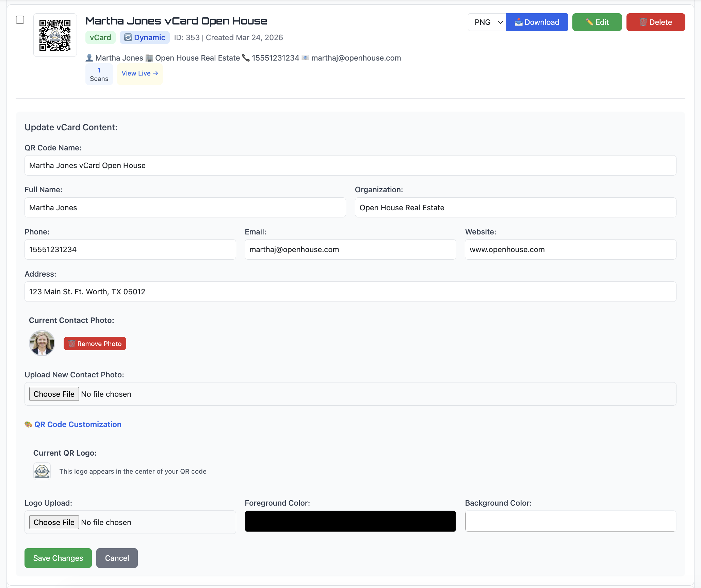Viewport: 701px width, 588px height.
Task: Click the Website input field
Action: point(570,249)
